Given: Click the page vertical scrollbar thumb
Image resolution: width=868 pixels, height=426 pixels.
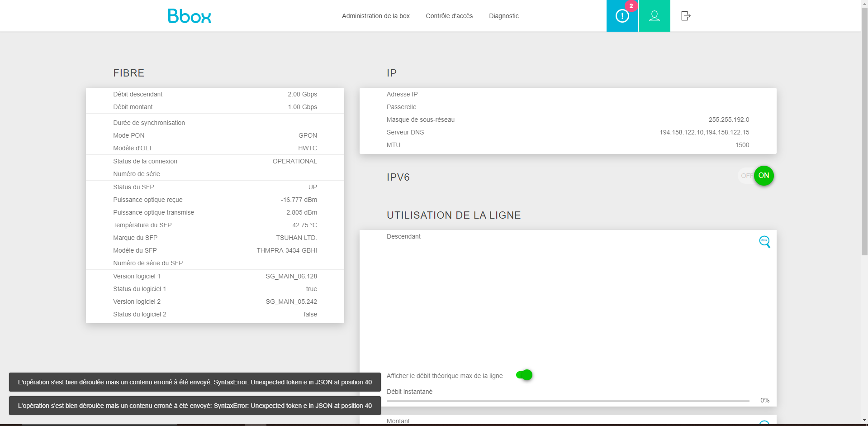Looking at the screenshot, I should [x=864, y=131].
